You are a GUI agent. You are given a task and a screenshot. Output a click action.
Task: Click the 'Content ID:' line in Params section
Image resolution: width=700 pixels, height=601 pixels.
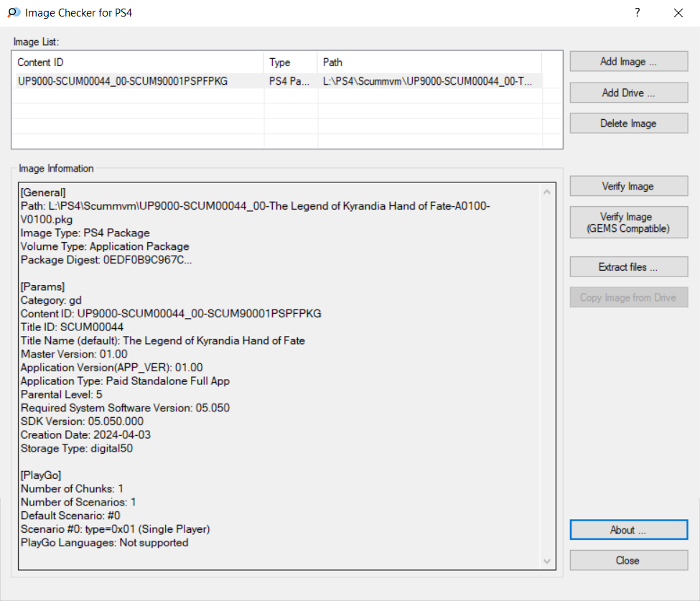coord(171,314)
